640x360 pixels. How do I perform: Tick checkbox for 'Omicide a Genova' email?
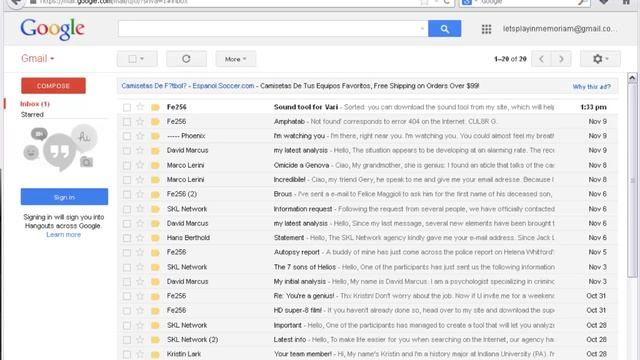pos(127,165)
